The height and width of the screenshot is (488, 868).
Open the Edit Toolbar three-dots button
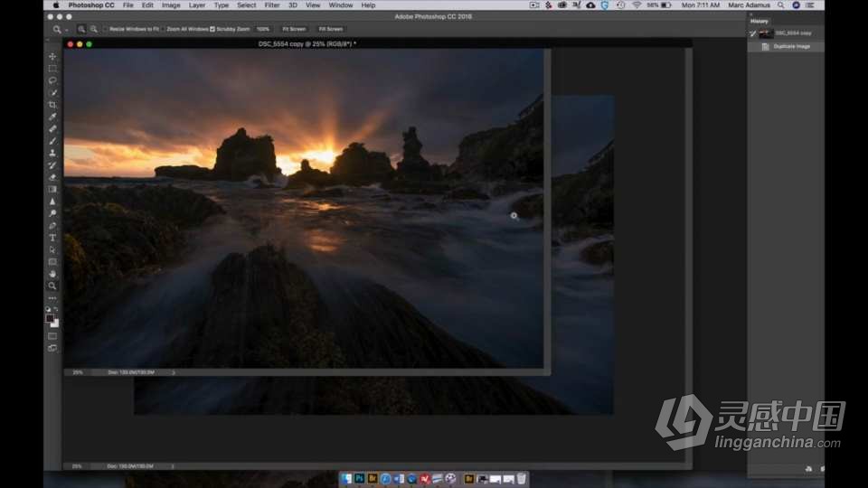[52, 298]
